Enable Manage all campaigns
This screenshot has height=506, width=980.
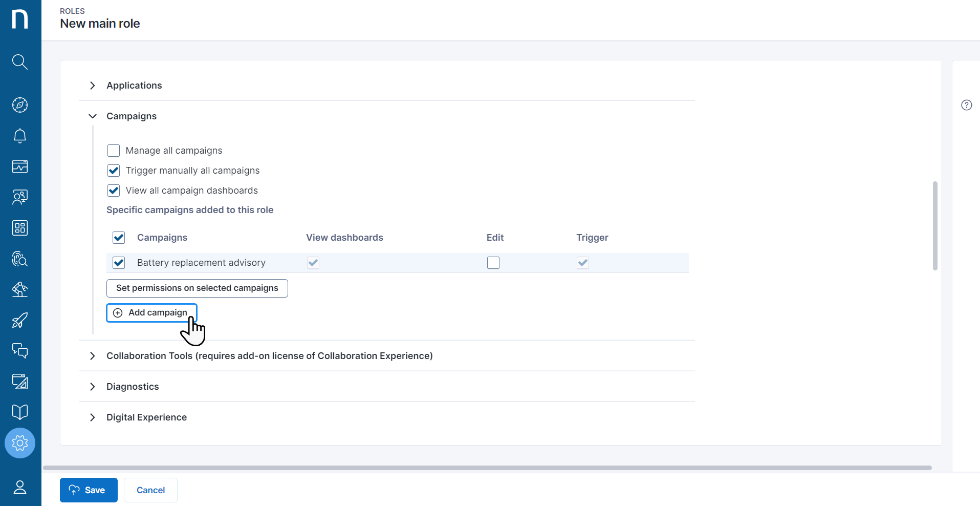coord(113,150)
